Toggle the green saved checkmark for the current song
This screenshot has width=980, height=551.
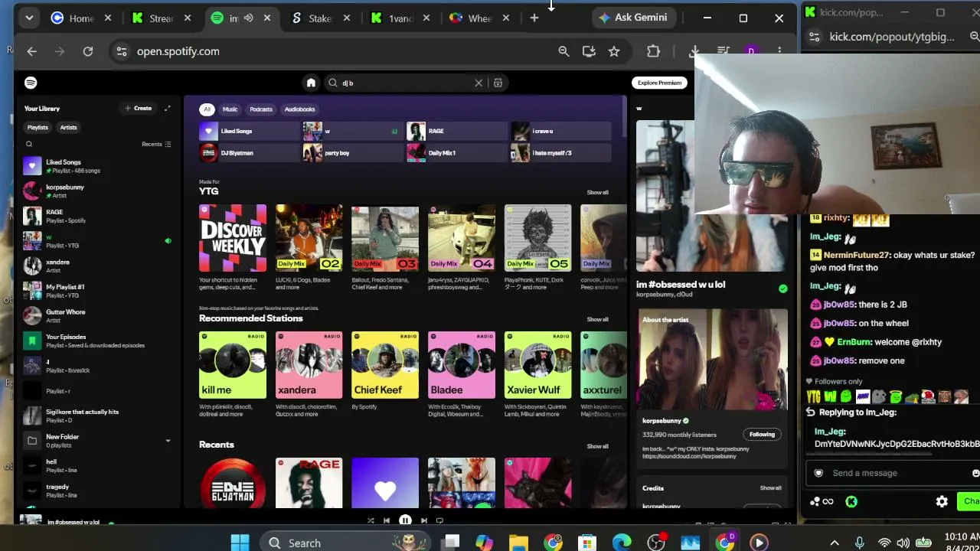tap(782, 289)
